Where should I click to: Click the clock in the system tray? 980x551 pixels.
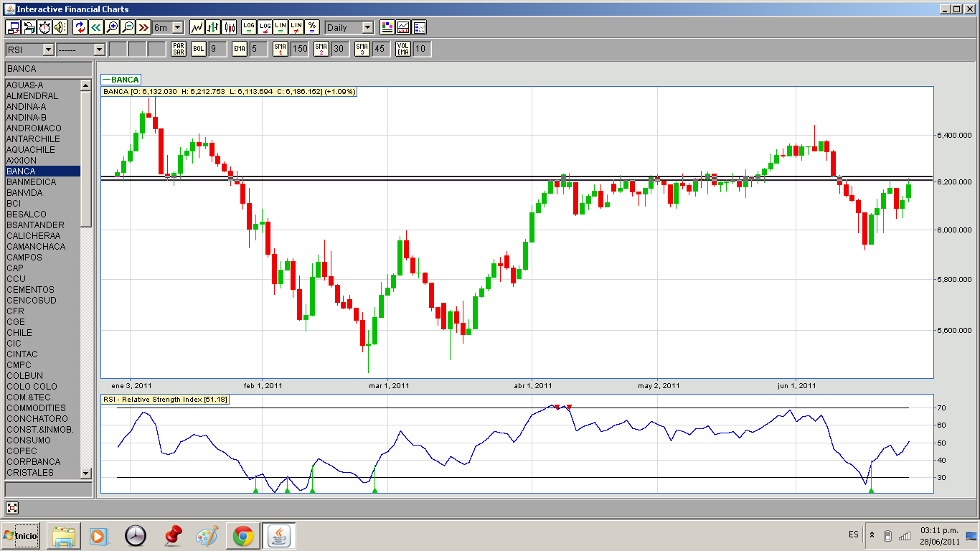pyautogui.click(x=939, y=535)
